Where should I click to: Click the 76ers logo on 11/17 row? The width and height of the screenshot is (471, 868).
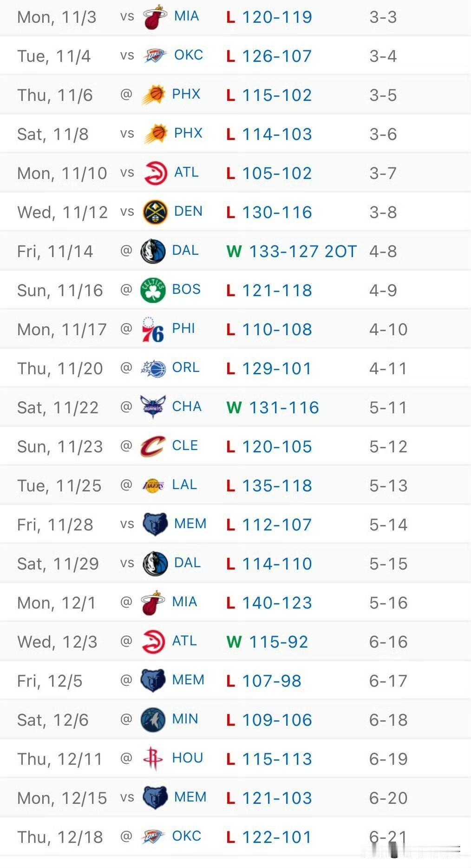coord(153,329)
